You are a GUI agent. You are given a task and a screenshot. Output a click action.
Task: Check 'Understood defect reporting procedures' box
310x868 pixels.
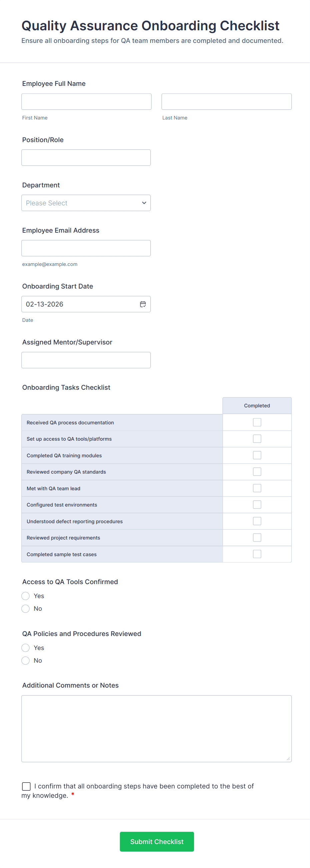[257, 521]
